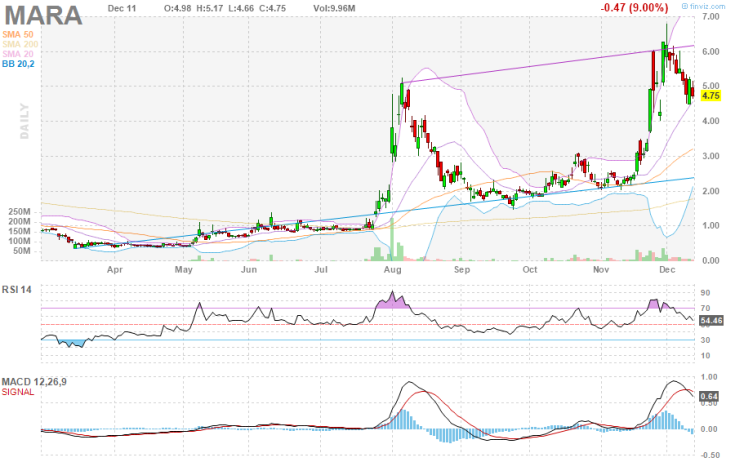The width and height of the screenshot is (735, 462).
Task: Click the -0.47 (9.00%) change value
Action: pos(635,7)
